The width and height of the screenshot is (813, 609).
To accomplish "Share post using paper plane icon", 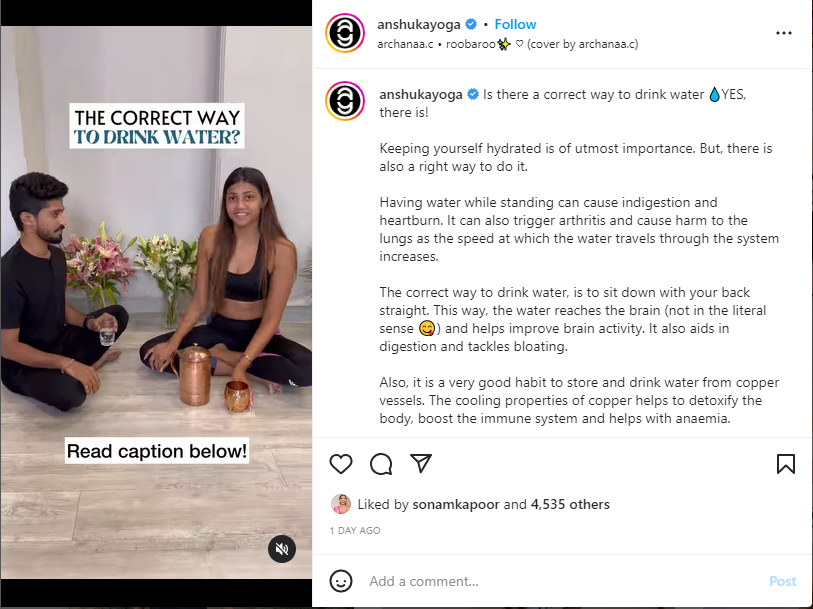I will 421,464.
